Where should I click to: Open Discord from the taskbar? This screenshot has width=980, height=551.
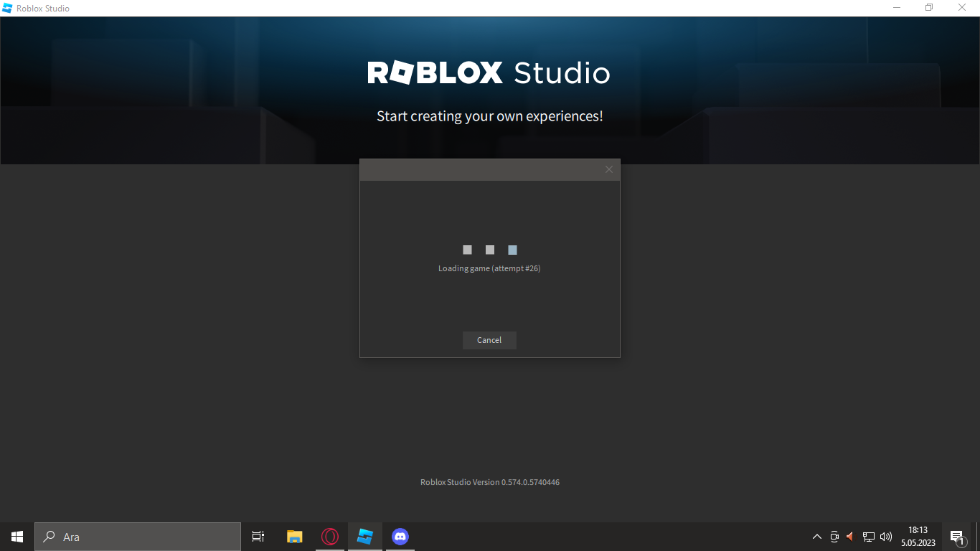click(400, 537)
